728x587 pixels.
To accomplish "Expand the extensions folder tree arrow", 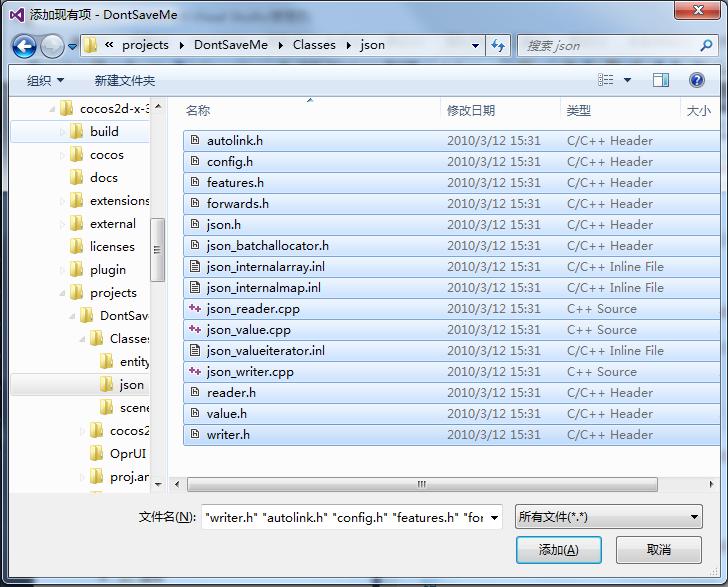I will coord(62,201).
